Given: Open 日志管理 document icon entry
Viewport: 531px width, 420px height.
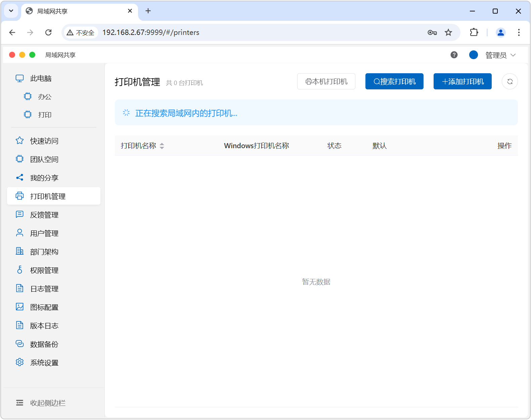Looking at the screenshot, I should 20,288.
